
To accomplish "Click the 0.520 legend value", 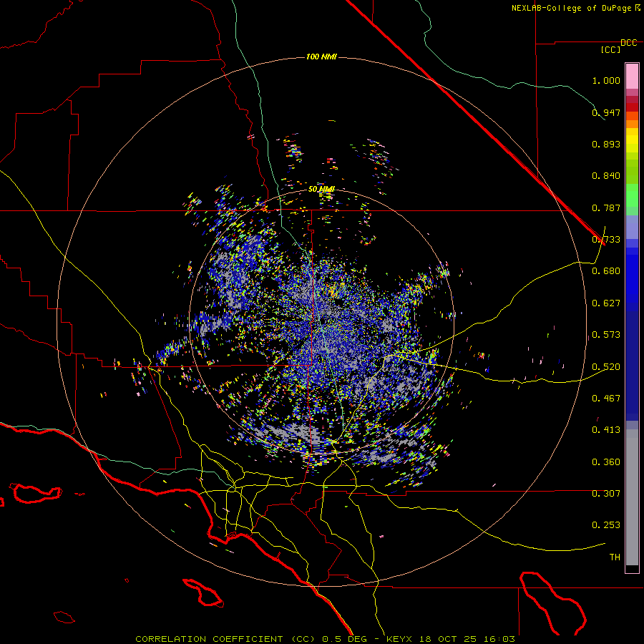I will 606,367.
